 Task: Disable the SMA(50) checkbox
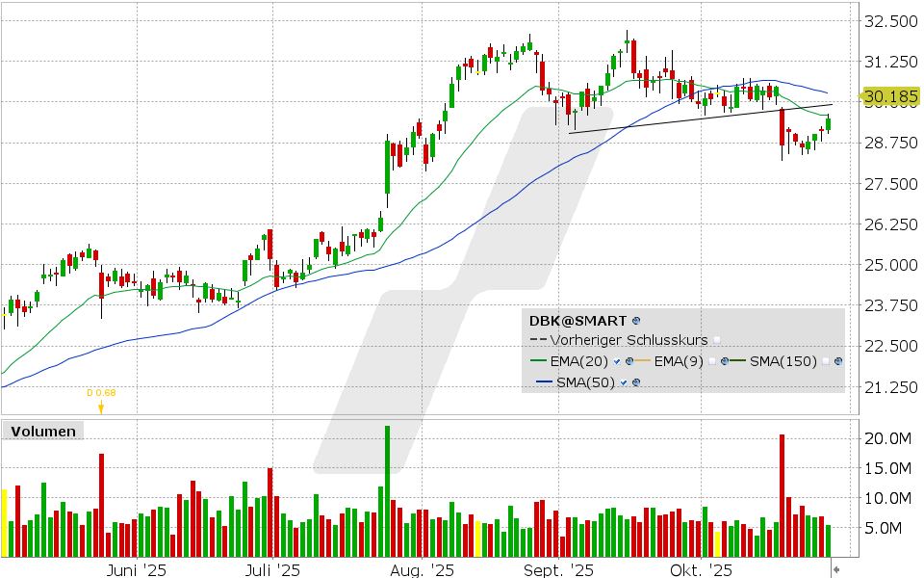(623, 382)
